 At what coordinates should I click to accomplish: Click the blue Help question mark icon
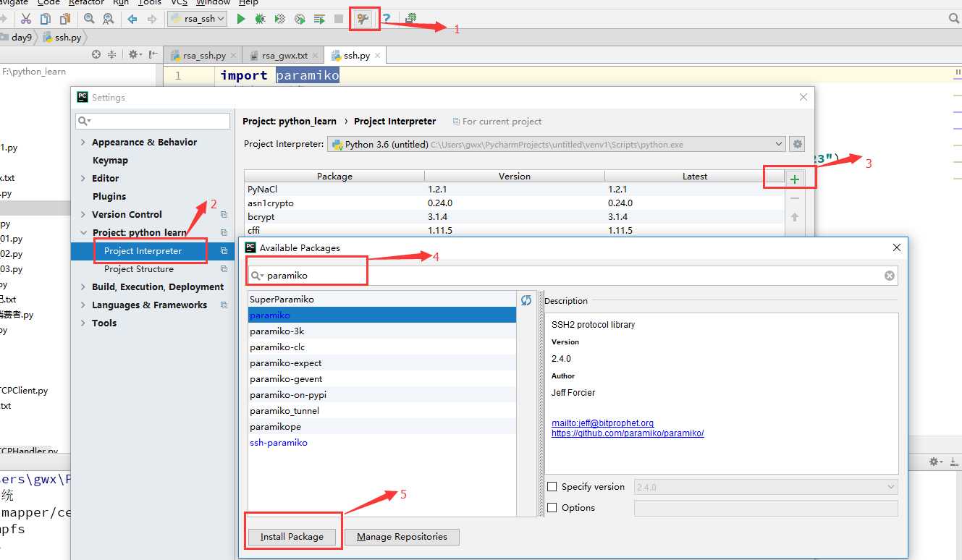click(x=387, y=19)
